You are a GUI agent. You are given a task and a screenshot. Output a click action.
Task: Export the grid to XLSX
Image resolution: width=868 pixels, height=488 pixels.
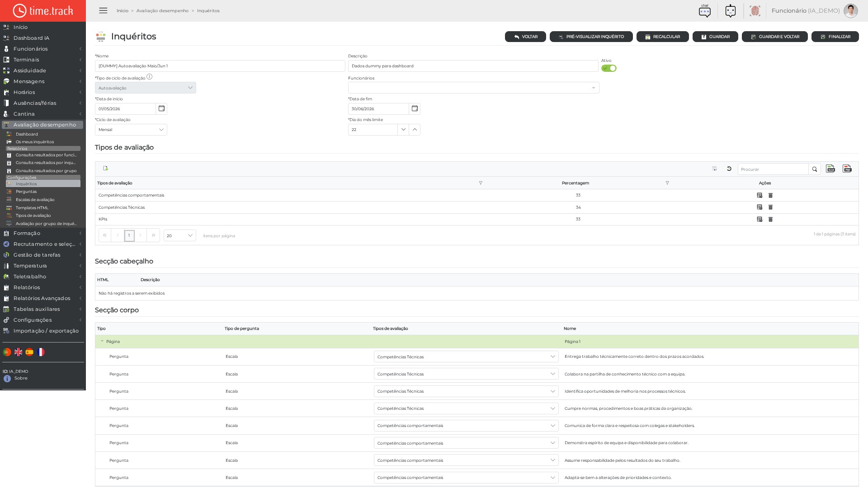pos(830,169)
